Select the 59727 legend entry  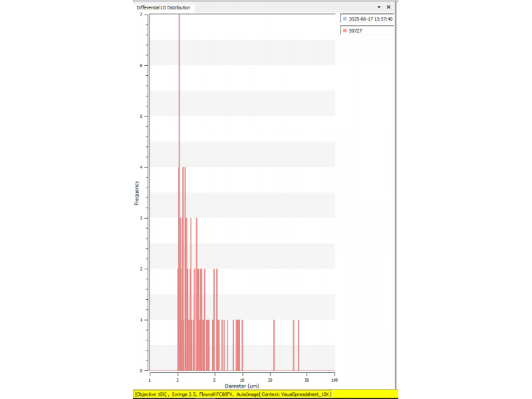click(x=368, y=31)
